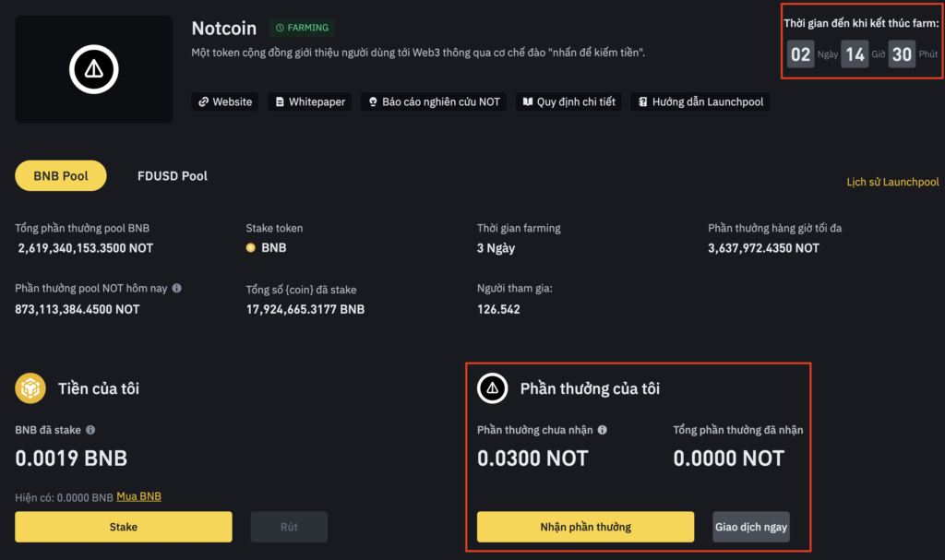
Task: Click Thời gian đến khi kết thúc farm label
Action: (x=861, y=23)
